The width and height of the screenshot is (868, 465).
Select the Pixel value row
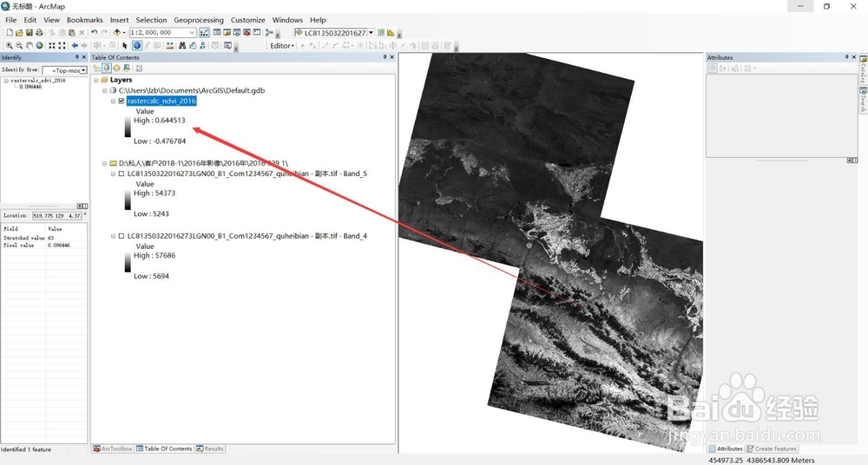coord(43,245)
